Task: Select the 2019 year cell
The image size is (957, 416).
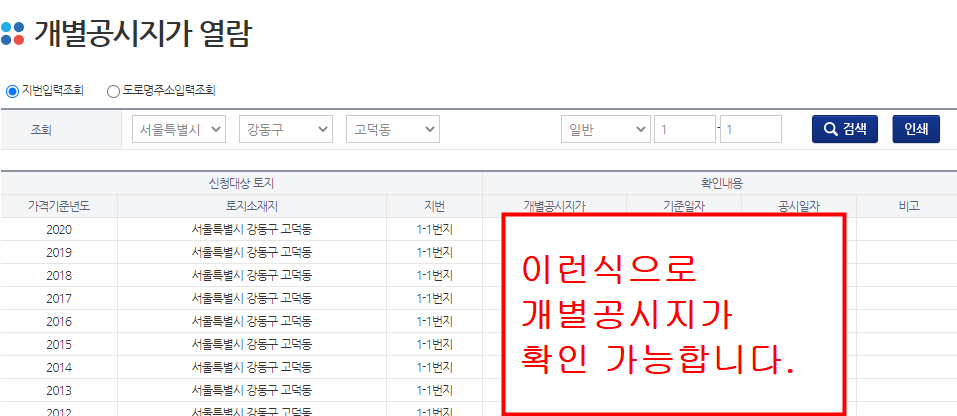Action: [x=59, y=253]
